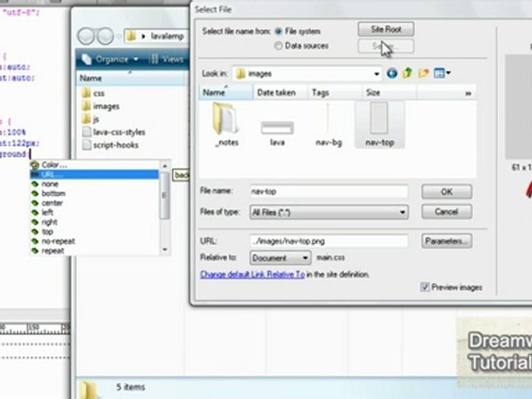
Task: Pick left from the code hint list
Action: point(94,212)
